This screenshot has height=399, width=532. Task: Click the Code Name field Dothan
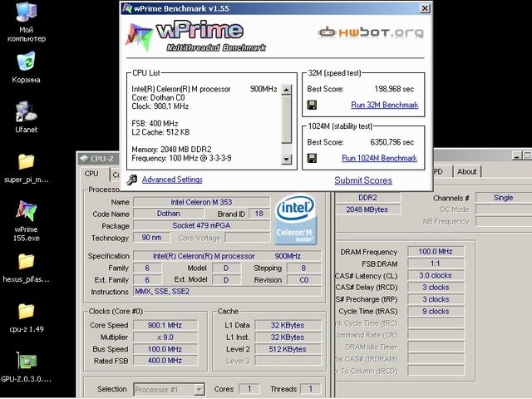coord(168,214)
